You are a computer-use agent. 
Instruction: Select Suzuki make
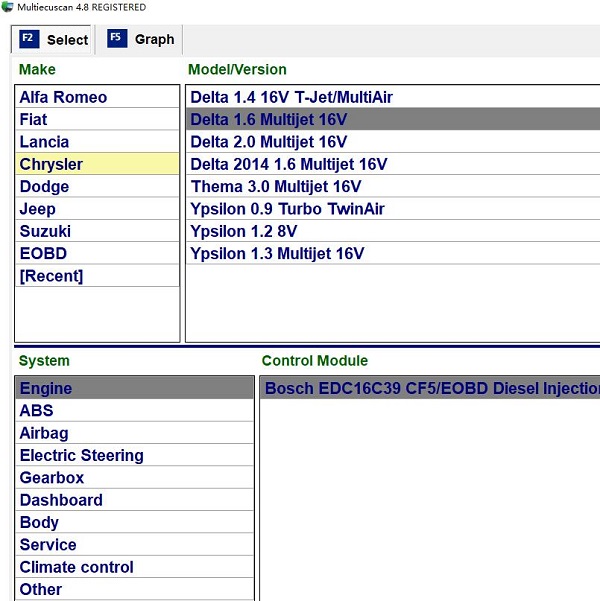97,231
